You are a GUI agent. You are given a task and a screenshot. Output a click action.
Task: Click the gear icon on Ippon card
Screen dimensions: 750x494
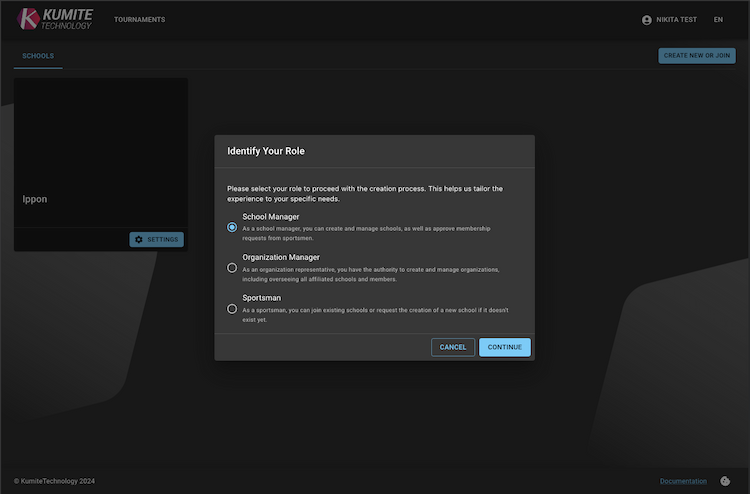point(139,240)
